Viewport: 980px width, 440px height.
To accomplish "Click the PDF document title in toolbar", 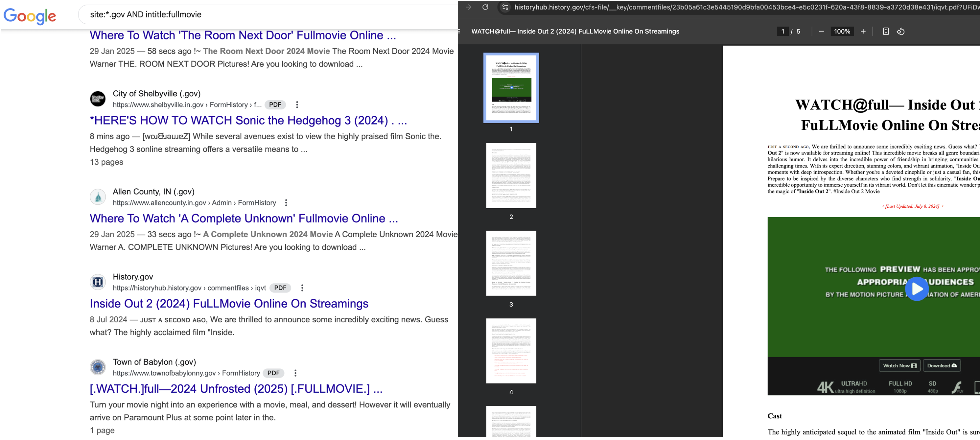I will click(x=575, y=32).
